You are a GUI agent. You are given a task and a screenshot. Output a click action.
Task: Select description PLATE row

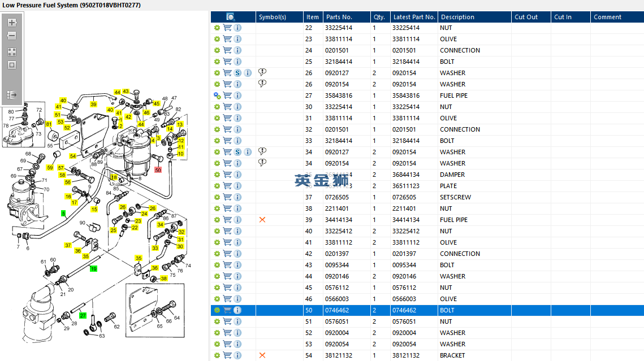(448, 186)
